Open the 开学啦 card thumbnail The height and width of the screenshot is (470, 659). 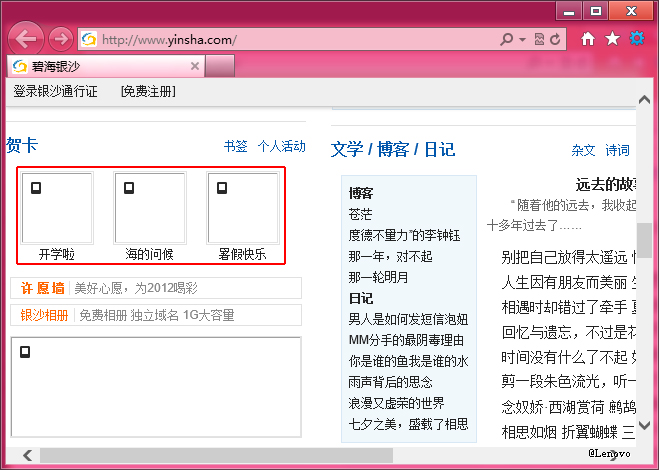click(x=57, y=208)
